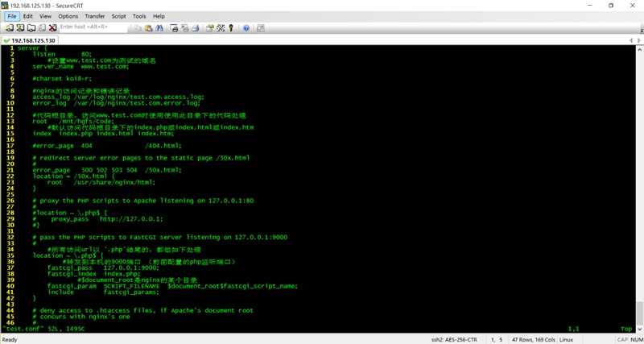Click the 'CAP' status bar indicator
Image resolution: width=644 pixels, height=344 pixels.
click(x=621, y=340)
